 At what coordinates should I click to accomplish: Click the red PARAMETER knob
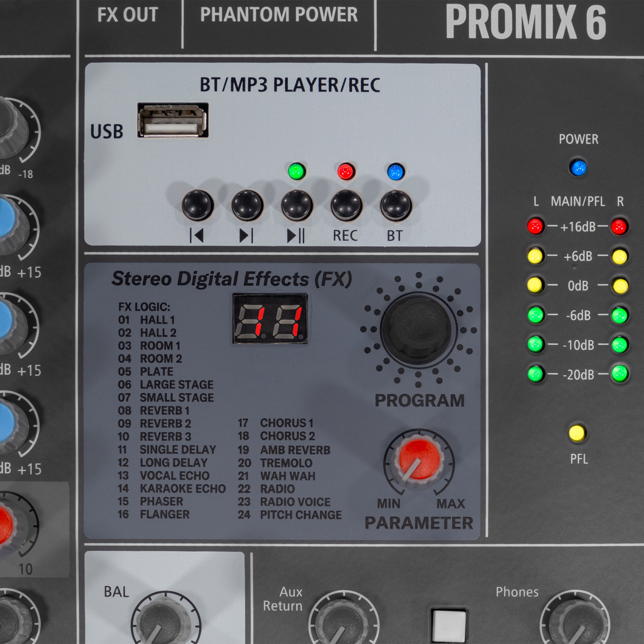tap(419, 462)
